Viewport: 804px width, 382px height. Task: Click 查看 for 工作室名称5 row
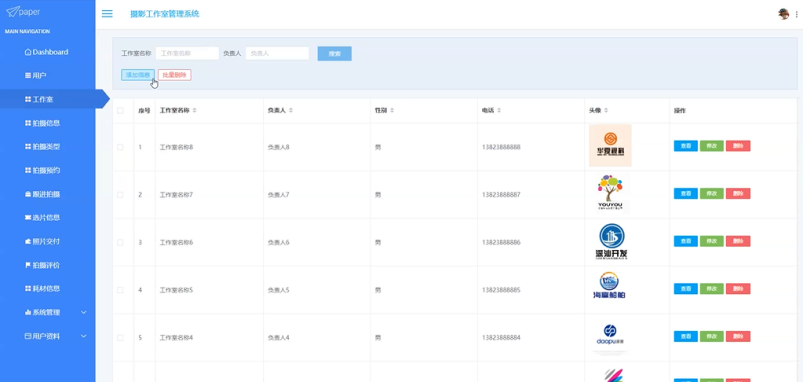pyautogui.click(x=686, y=289)
